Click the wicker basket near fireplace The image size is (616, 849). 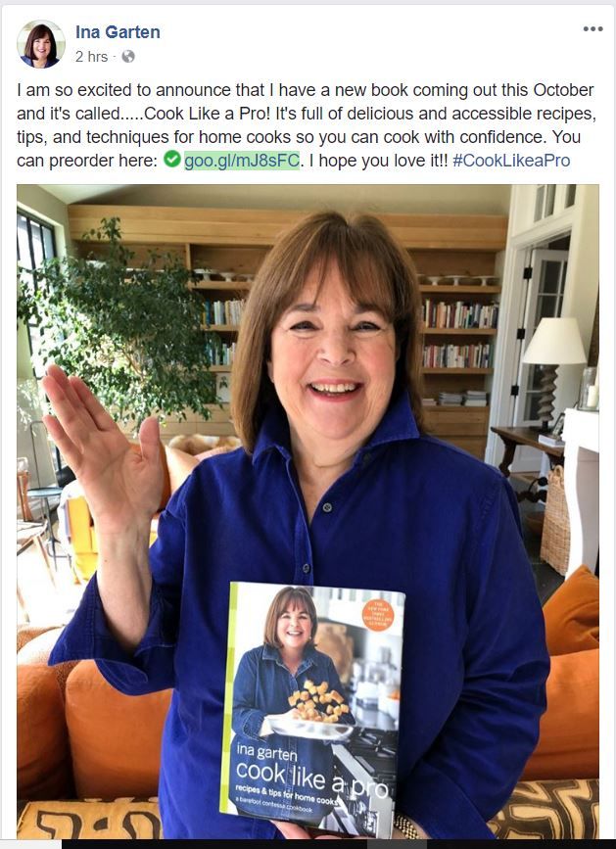click(x=554, y=520)
